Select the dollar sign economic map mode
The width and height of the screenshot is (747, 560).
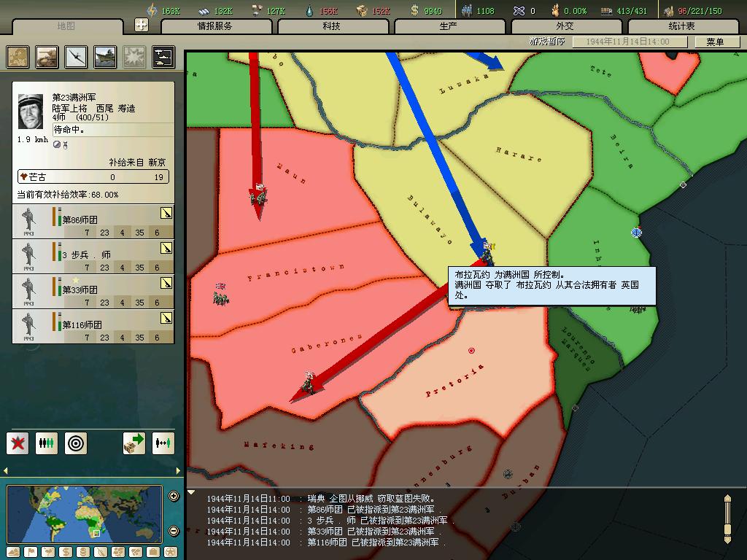click(x=66, y=553)
